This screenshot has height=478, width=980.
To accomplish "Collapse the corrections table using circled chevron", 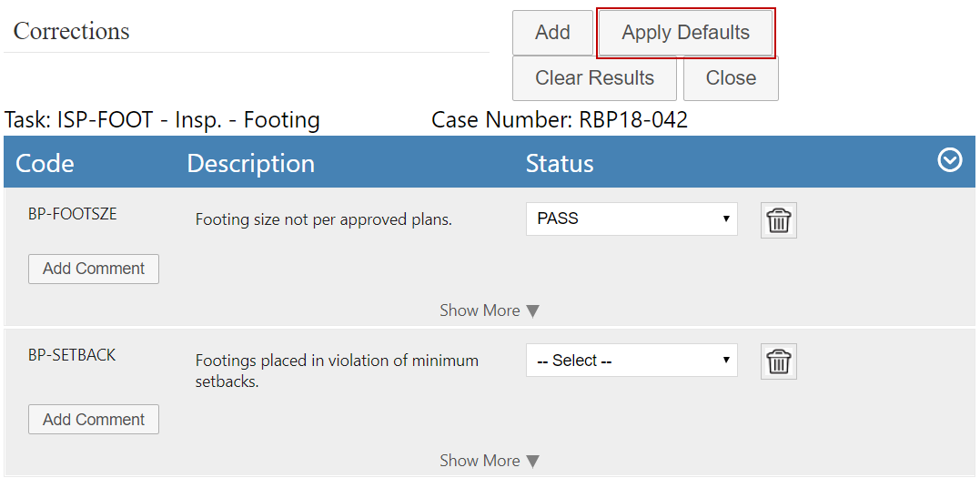I will point(949,161).
